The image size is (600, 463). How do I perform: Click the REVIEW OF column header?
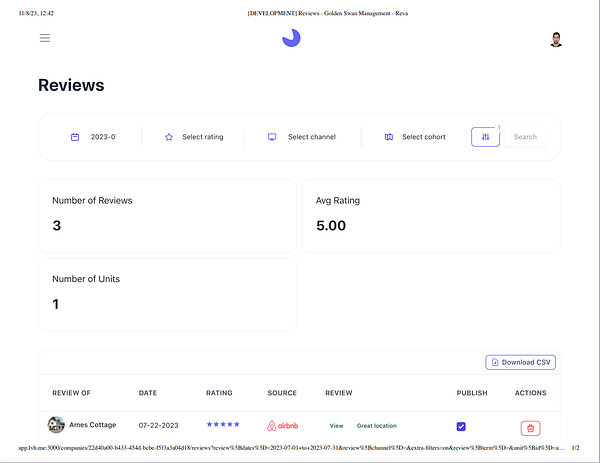pos(72,393)
